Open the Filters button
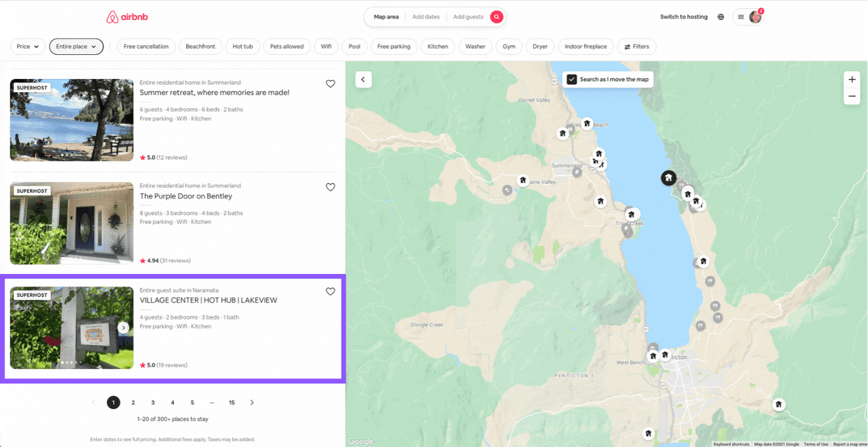The image size is (868, 447). (637, 47)
